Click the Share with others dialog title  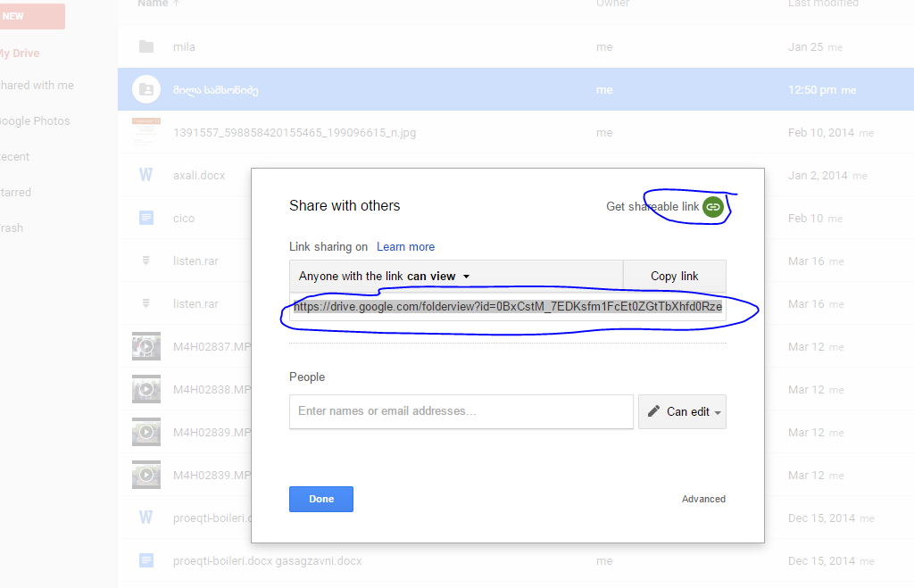click(345, 206)
